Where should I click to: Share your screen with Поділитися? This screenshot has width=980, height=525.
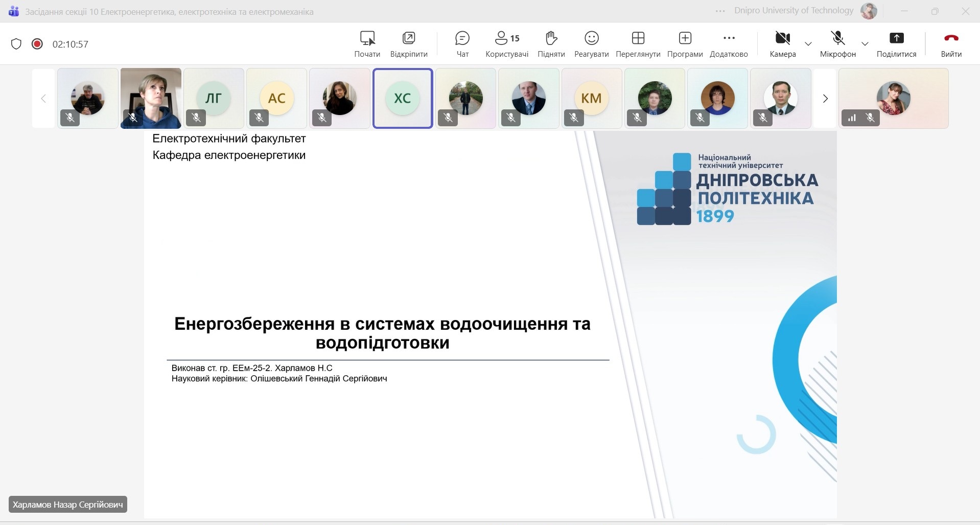tap(896, 44)
